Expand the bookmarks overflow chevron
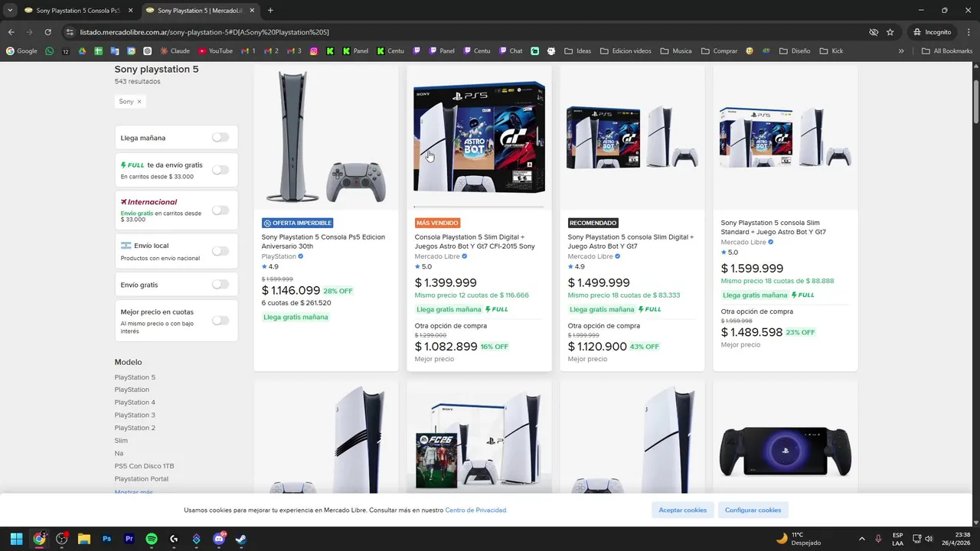This screenshot has width=980, height=551. [x=901, y=51]
